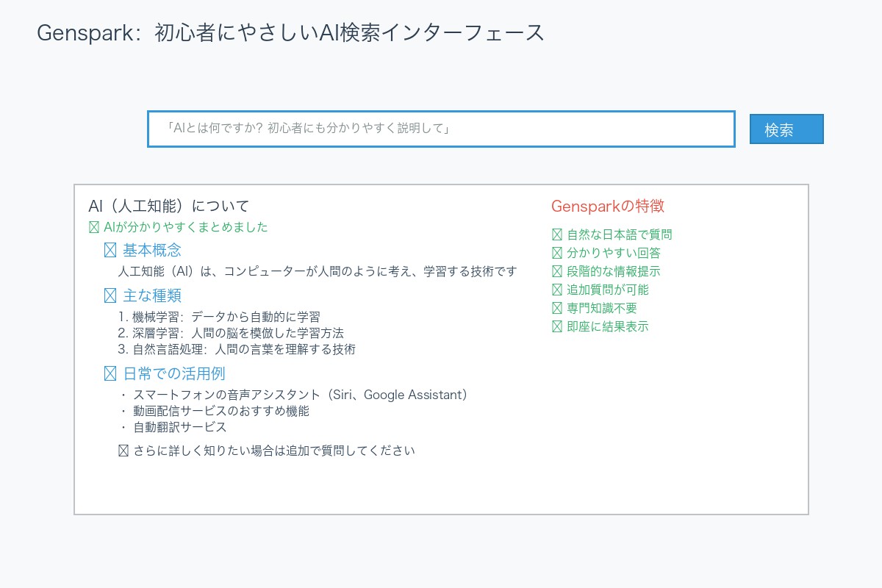The width and height of the screenshot is (882, 588).
Task: Click the icon next to 追加質問が可能
Action: [556, 290]
